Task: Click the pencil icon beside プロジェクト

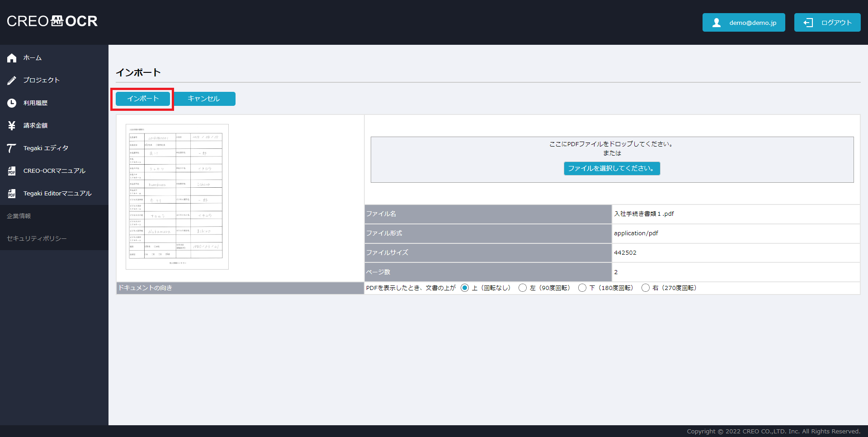Action: coord(12,81)
